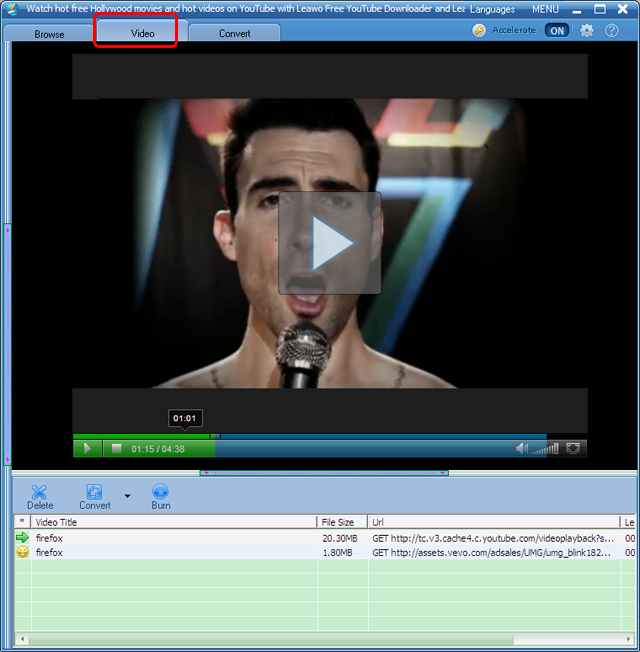Play the video with the green play button

click(87, 449)
